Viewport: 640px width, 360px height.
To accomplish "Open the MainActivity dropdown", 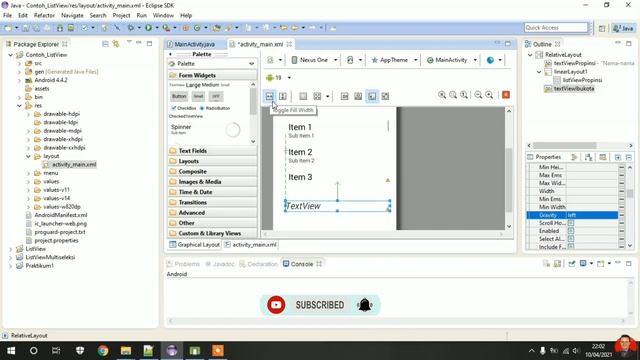I will tap(451, 60).
